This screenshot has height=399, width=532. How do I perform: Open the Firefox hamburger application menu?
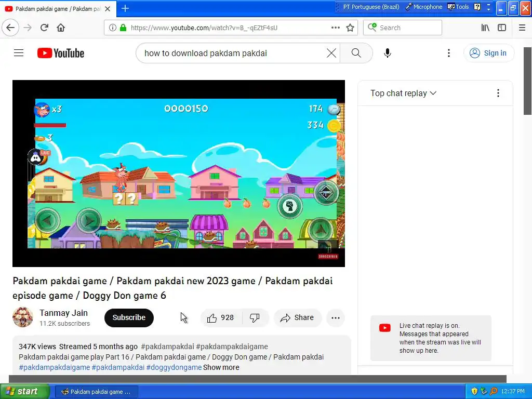coord(522,28)
